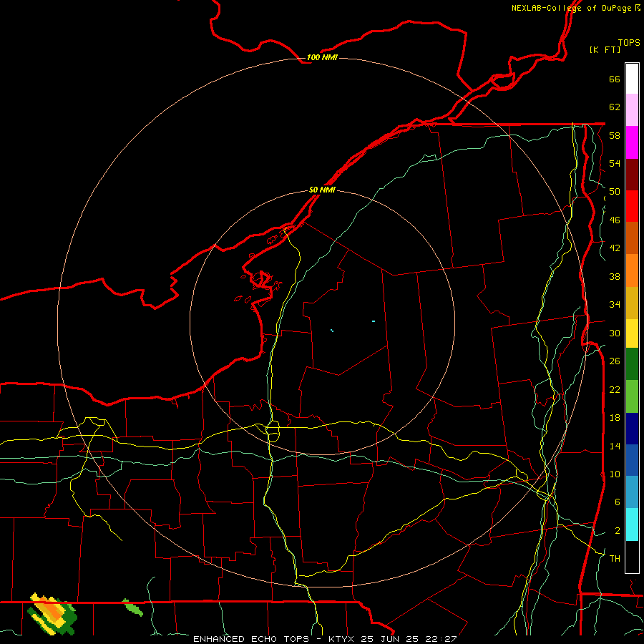This screenshot has width=644, height=644.
Task: Click the "66" legend value
Action: [615, 79]
